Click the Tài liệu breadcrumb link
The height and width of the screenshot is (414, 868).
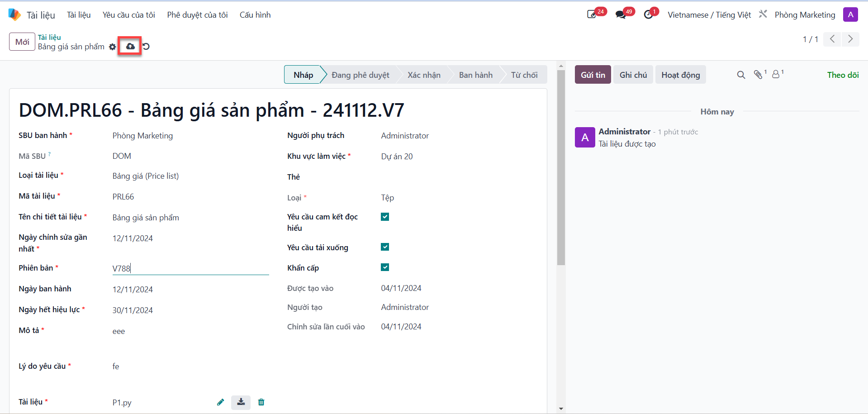click(x=49, y=37)
